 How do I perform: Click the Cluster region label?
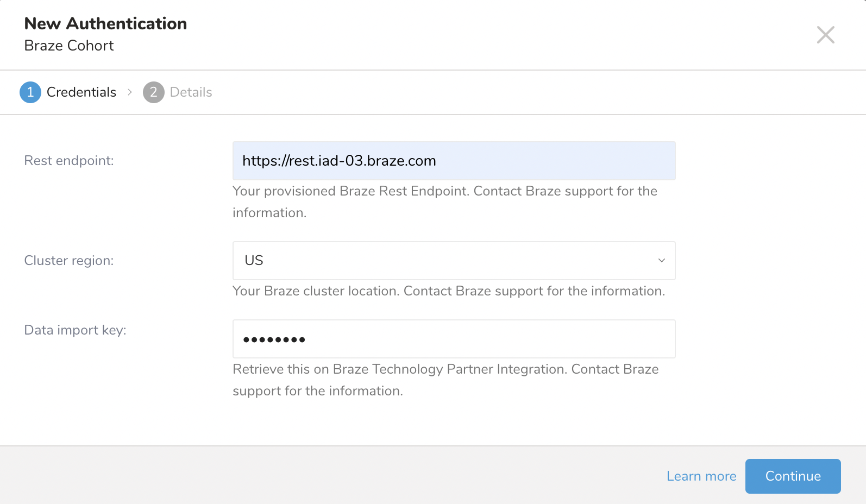coord(69,261)
